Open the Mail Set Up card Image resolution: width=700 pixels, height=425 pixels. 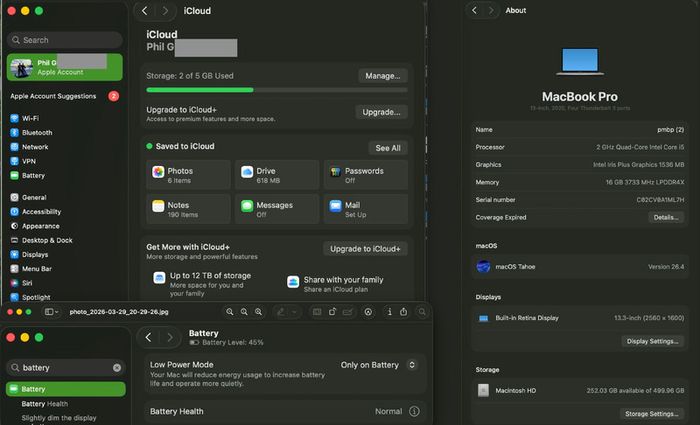[366, 209]
